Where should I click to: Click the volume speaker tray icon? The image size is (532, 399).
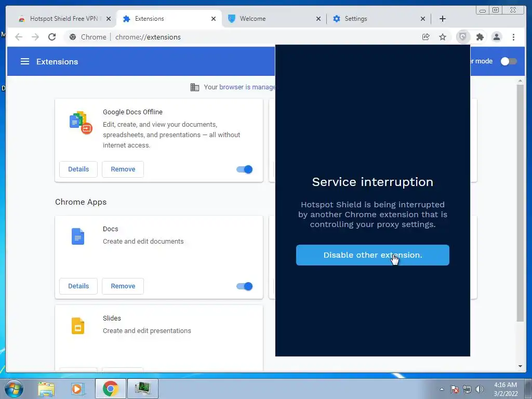pos(480,389)
